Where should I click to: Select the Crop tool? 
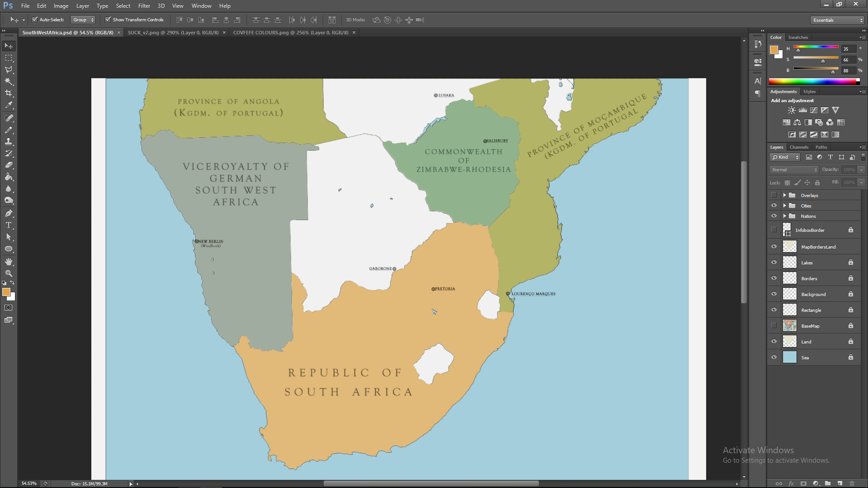pyautogui.click(x=9, y=93)
